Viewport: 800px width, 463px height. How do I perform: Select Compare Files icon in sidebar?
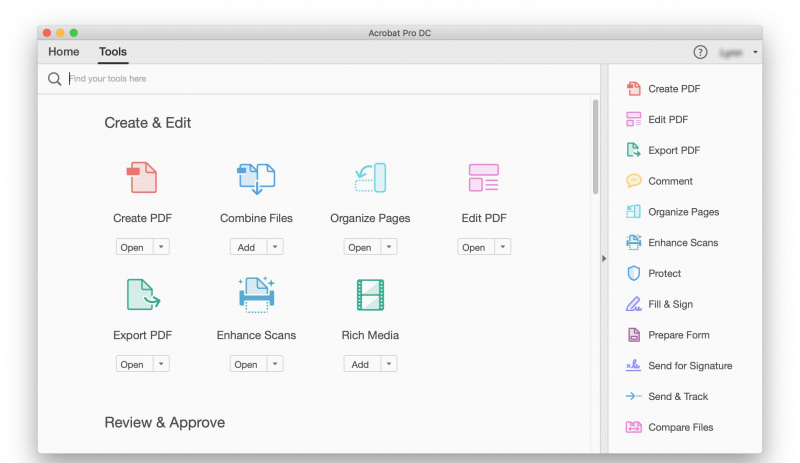(634, 427)
